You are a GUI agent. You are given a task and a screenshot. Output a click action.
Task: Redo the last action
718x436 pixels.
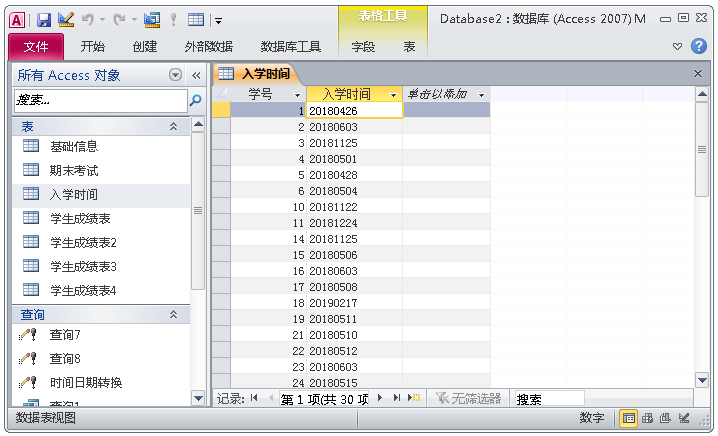coord(120,19)
